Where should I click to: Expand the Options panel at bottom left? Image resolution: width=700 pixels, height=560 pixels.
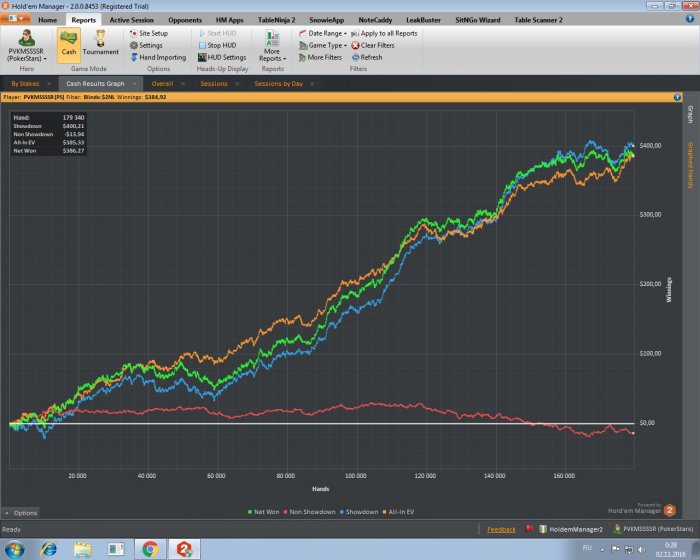[21, 512]
